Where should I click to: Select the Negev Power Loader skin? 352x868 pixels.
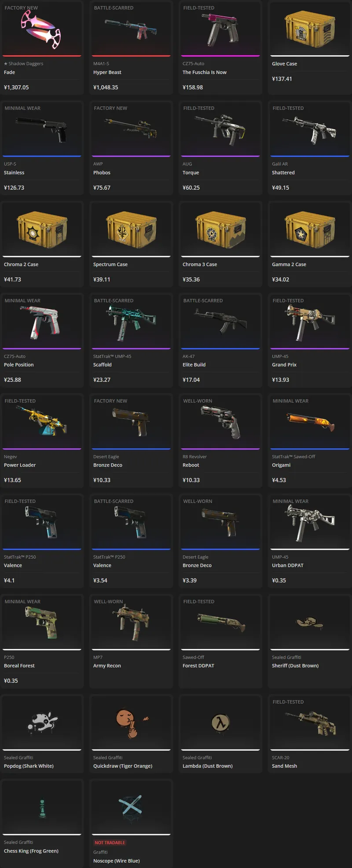42,441
